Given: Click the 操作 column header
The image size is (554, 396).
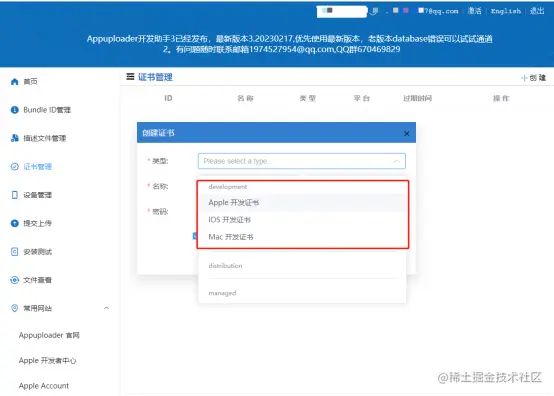Looking at the screenshot, I should tap(501, 98).
